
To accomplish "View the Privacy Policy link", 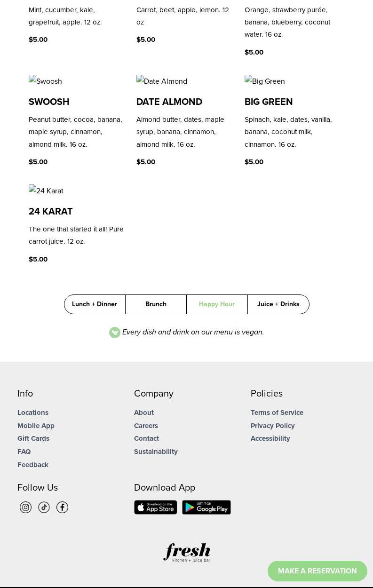I will click(x=273, y=426).
